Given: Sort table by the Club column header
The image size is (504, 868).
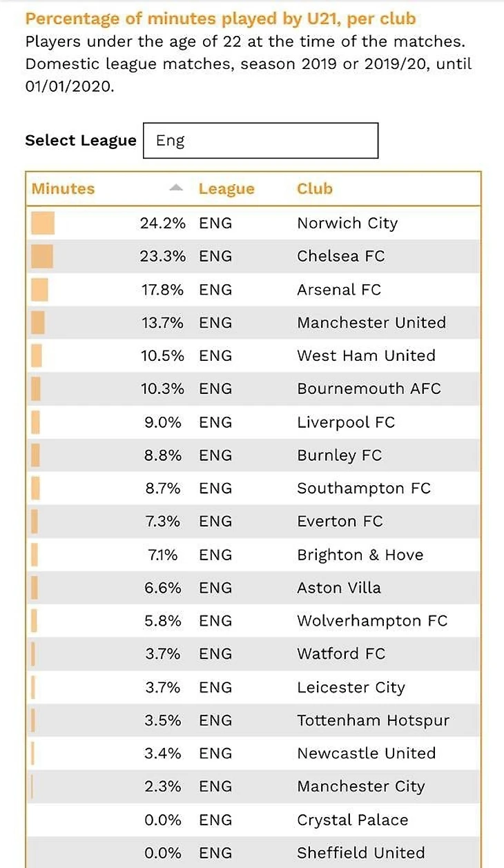Looking at the screenshot, I should click(x=315, y=188).
